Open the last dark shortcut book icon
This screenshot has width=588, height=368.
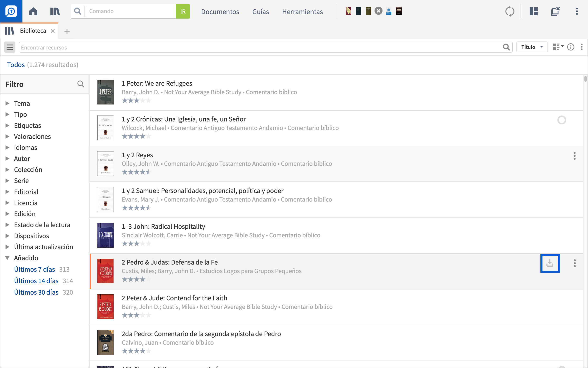(399, 11)
